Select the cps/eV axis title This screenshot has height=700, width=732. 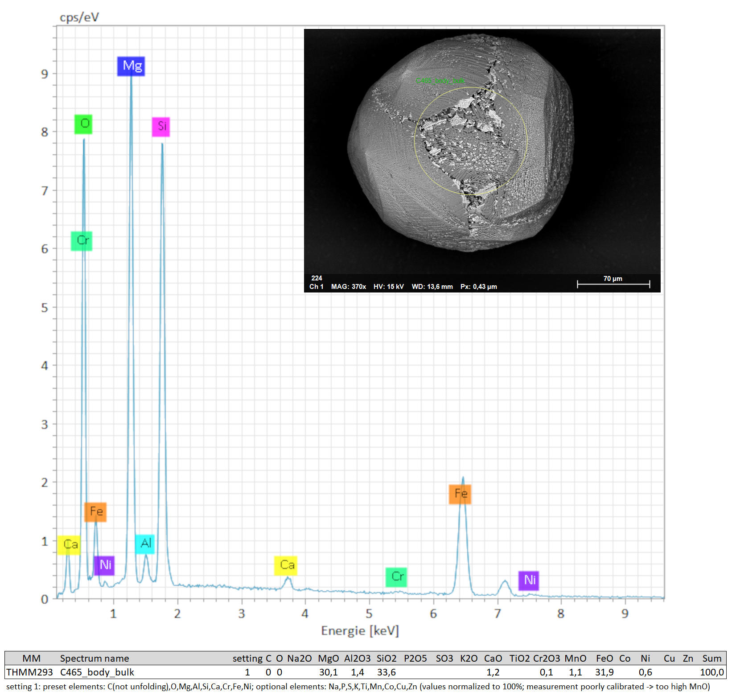(79, 17)
